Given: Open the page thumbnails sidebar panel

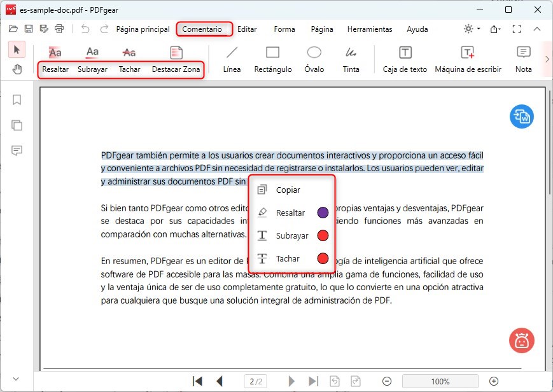Looking at the screenshot, I should pyautogui.click(x=17, y=125).
